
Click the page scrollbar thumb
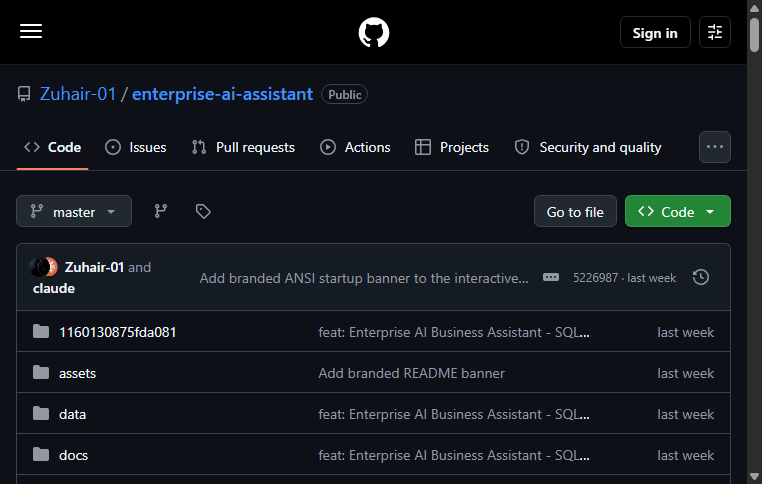[x=754, y=34]
